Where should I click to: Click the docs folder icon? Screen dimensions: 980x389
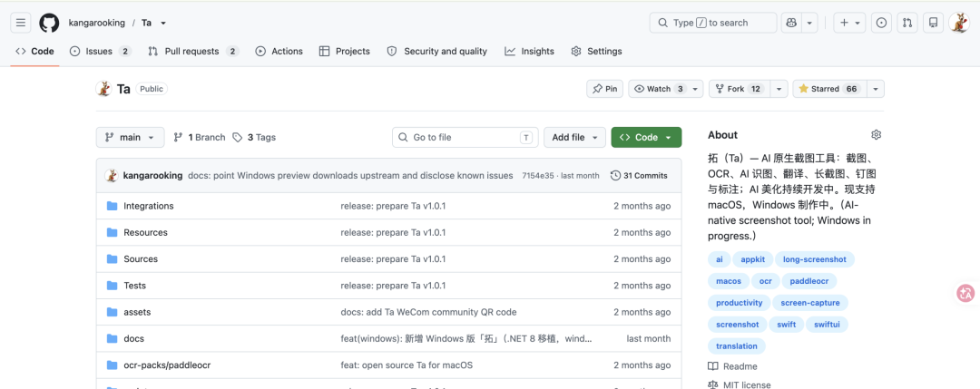click(112, 338)
